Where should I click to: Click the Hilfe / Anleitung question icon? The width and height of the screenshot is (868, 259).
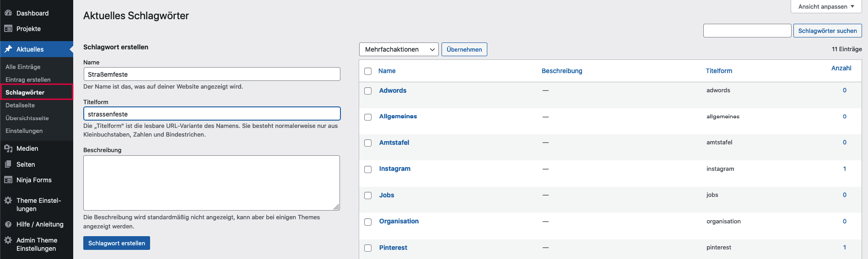[8, 224]
